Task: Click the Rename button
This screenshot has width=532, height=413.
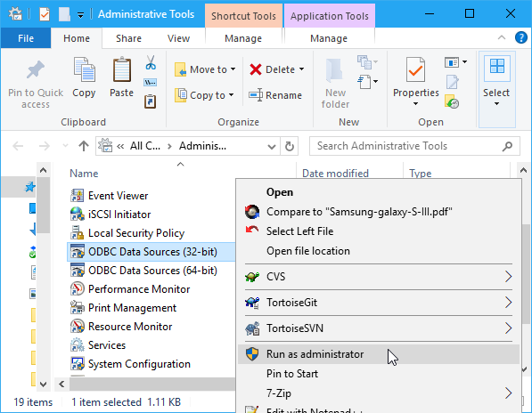Action: pyautogui.click(x=275, y=95)
